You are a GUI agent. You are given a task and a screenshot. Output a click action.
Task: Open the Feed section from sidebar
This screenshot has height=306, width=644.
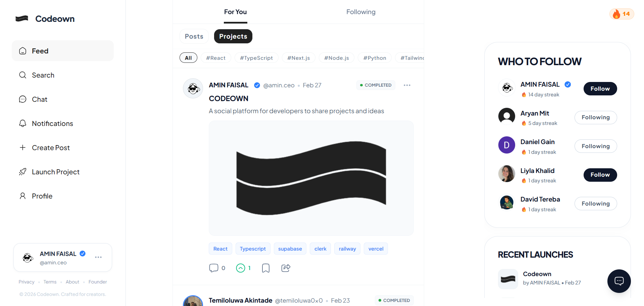40,51
